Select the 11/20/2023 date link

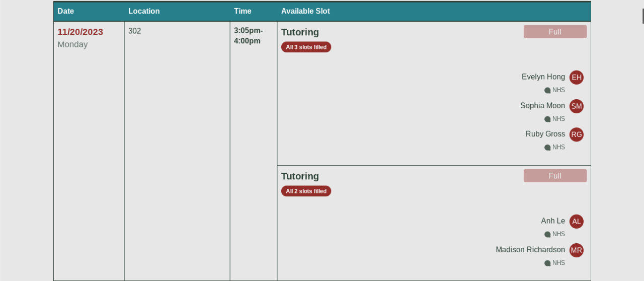point(80,32)
